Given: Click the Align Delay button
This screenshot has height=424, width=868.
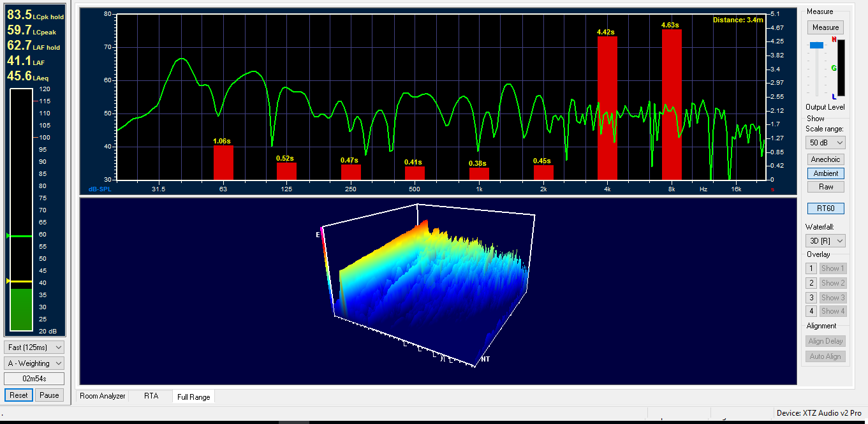Looking at the screenshot, I should 825,341.
